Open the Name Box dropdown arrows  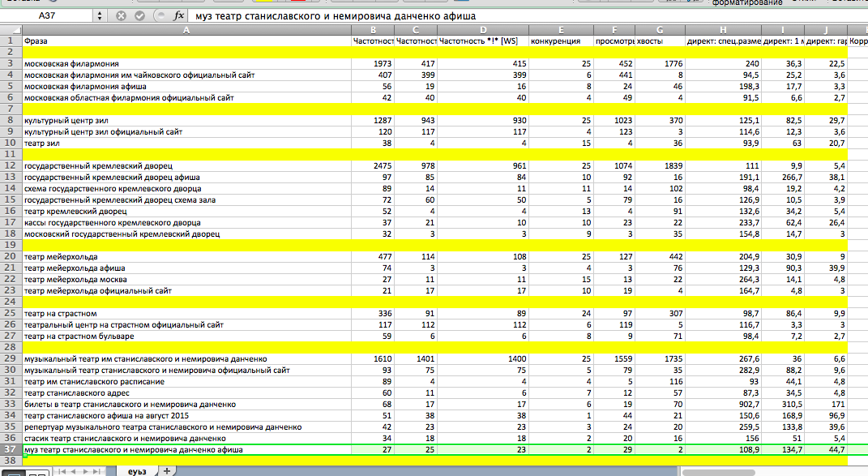coord(100,15)
